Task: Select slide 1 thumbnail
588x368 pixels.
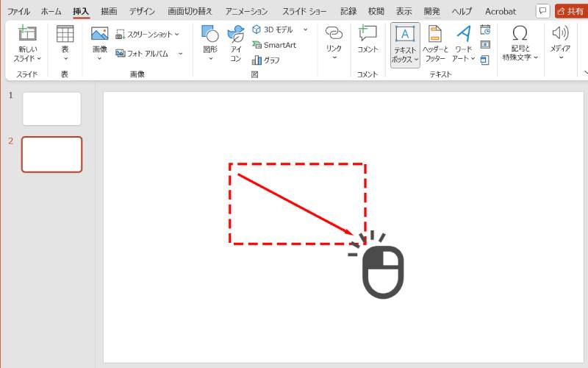Action: [51, 109]
